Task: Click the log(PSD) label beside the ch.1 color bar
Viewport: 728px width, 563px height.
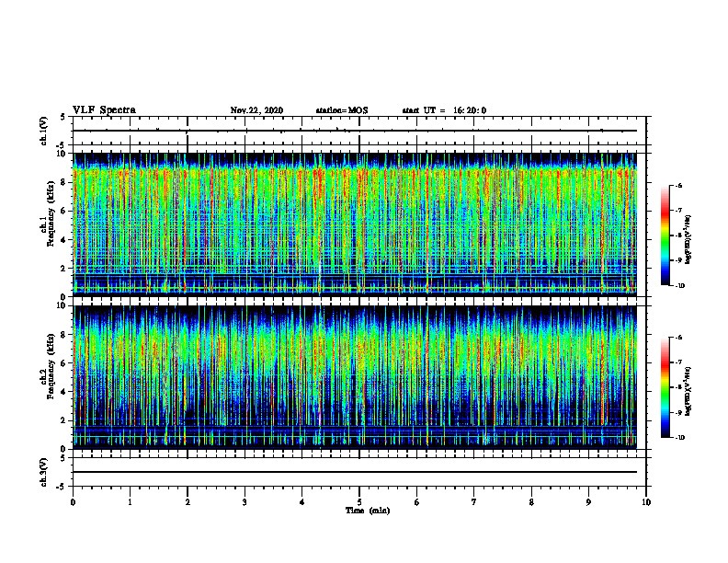Action: tap(688, 240)
